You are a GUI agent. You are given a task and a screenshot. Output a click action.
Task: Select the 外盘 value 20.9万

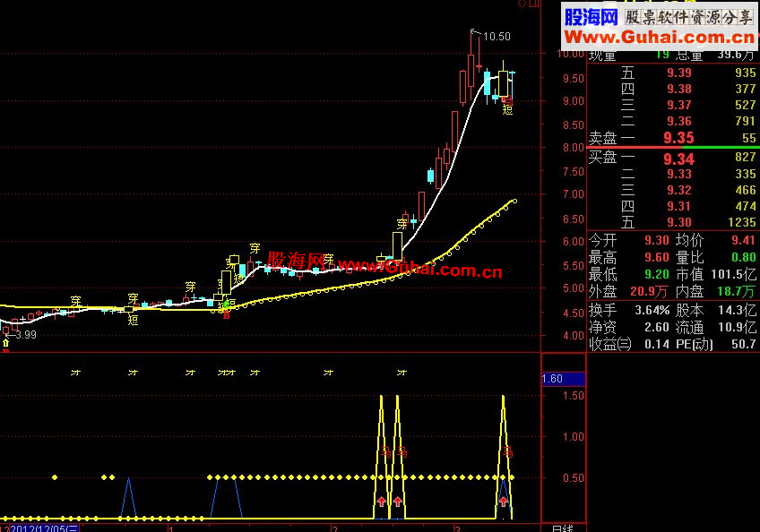649,292
